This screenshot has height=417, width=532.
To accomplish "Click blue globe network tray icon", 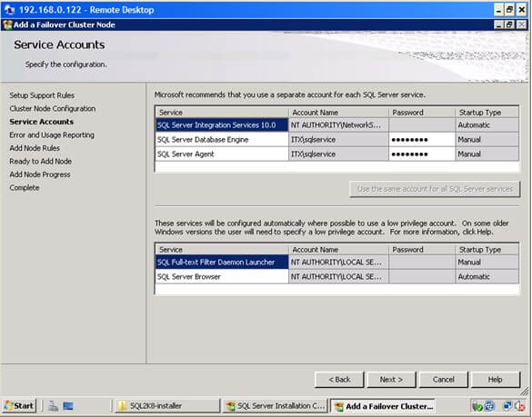I will [489, 406].
